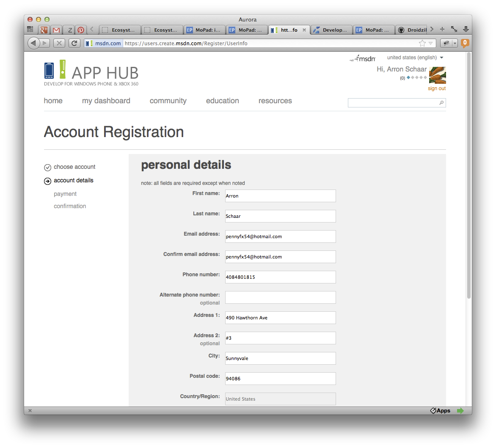
Task: Select the account details step
Action: [x=73, y=181]
